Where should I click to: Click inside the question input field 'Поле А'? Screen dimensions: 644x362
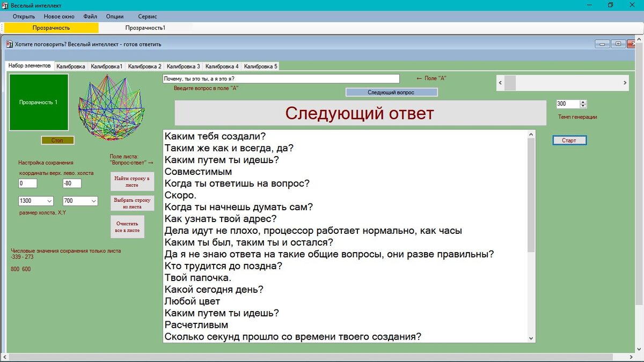point(282,78)
